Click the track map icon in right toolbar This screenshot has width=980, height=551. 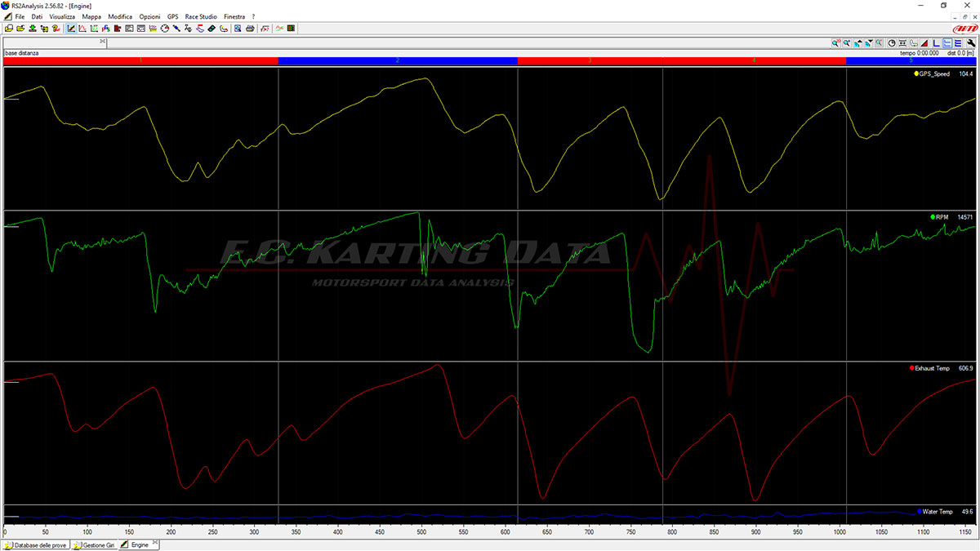pos(914,43)
